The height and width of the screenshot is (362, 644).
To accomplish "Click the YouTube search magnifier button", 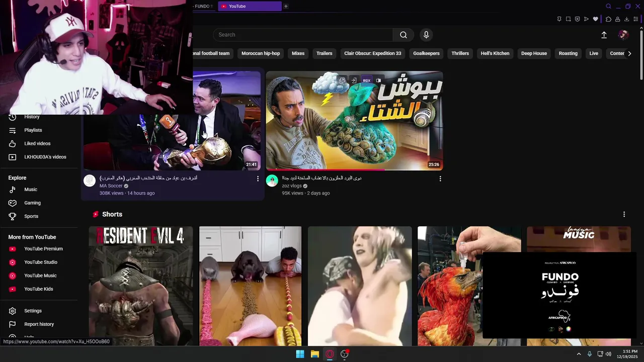I will [403, 35].
